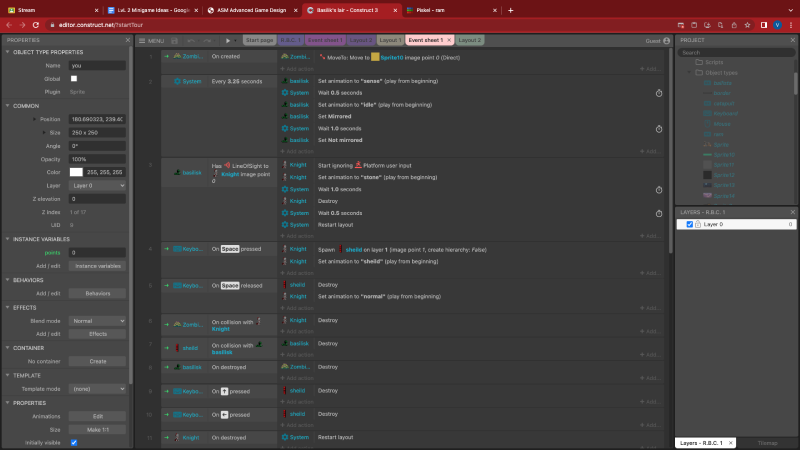Uncheck the Initially visible checkbox
The image size is (800, 450).
click(x=74, y=442)
